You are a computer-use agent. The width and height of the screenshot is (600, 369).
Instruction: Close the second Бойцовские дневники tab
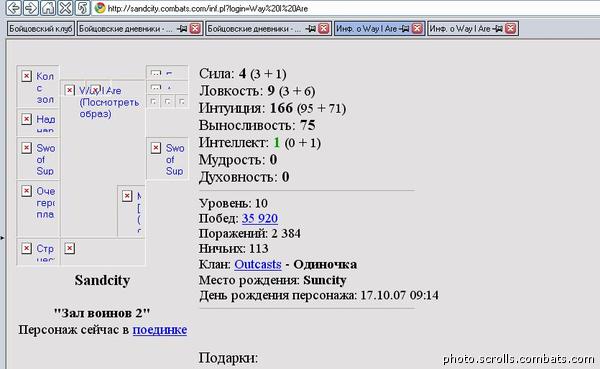324,28
